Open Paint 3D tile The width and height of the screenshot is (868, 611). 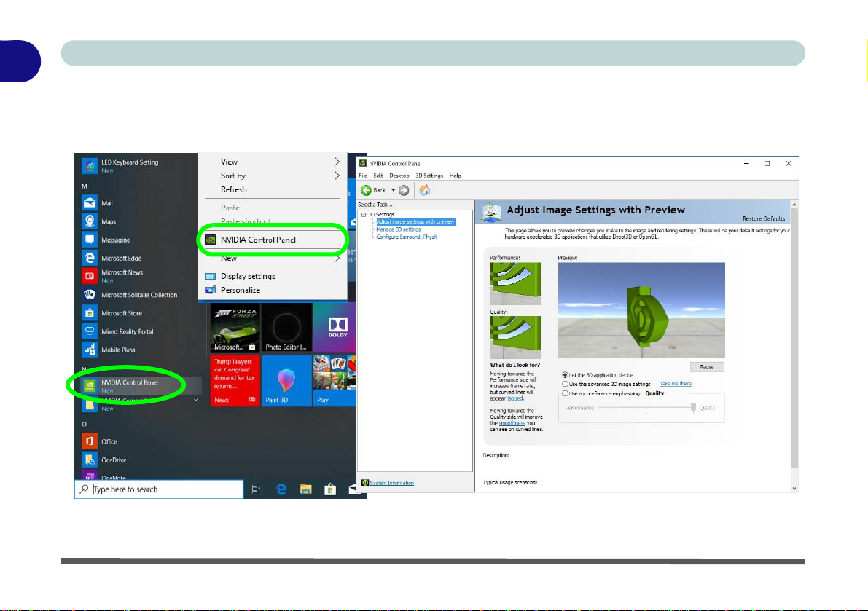(x=286, y=380)
